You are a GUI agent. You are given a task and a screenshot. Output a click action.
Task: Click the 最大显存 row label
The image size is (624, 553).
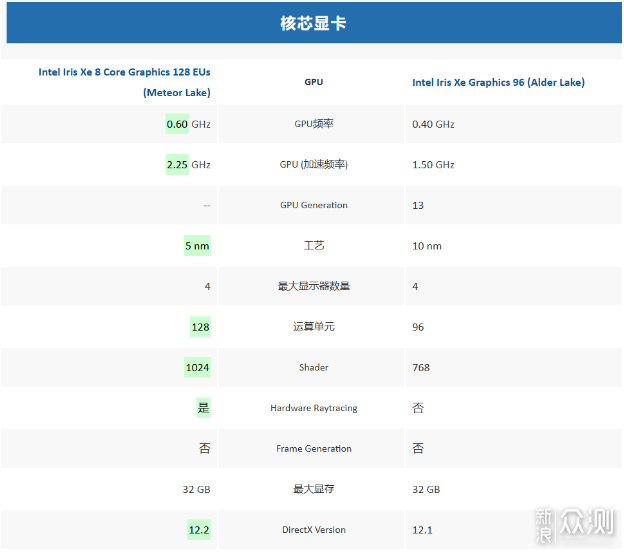pyautogui.click(x=314, y=489)
